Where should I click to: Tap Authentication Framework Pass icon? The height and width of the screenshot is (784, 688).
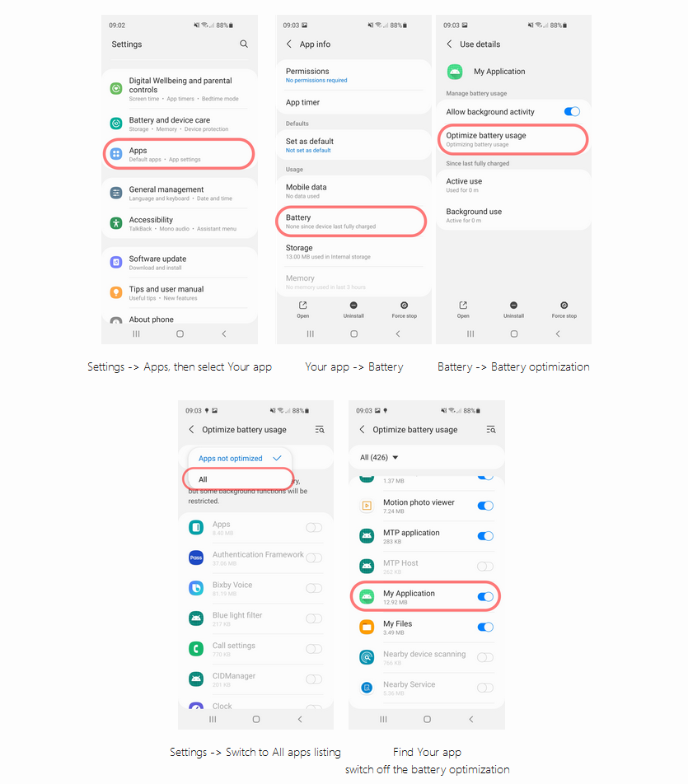196,558
